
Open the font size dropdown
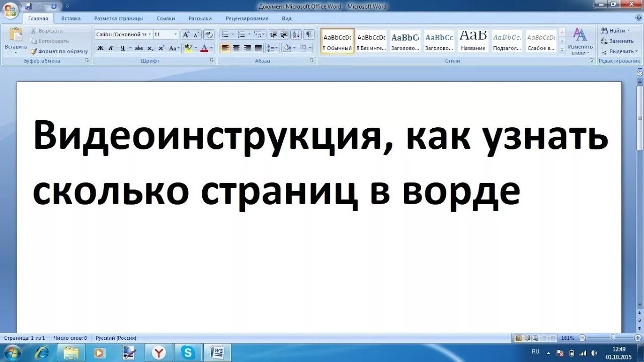pyautogui.click(x=176, y=34)
